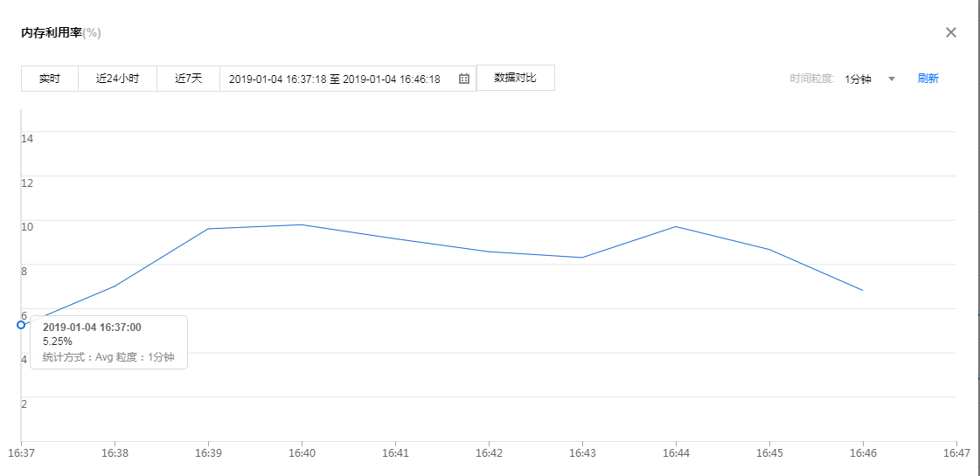This screenshot has width=980, height=476.
Task: Click the 数据对比 button
Action: [515, 78]
